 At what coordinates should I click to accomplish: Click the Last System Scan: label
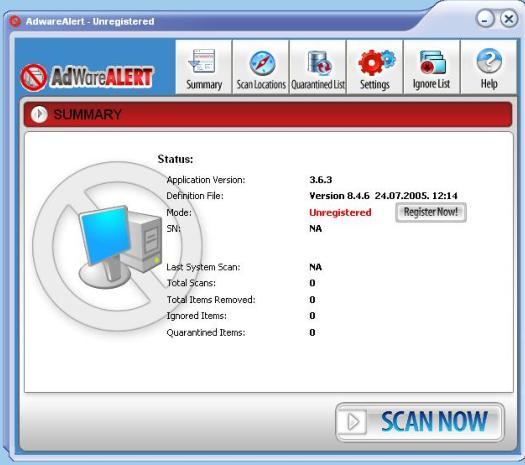203,267
